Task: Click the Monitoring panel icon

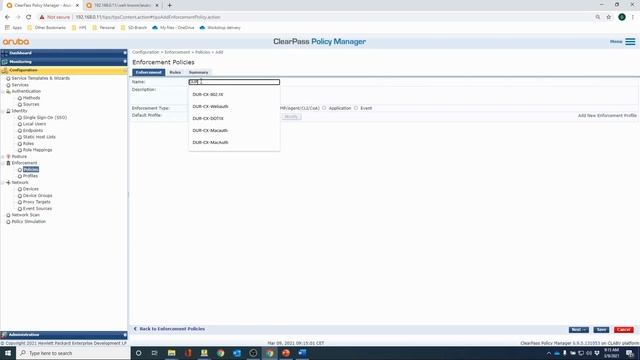Action: tap(5, 62)
